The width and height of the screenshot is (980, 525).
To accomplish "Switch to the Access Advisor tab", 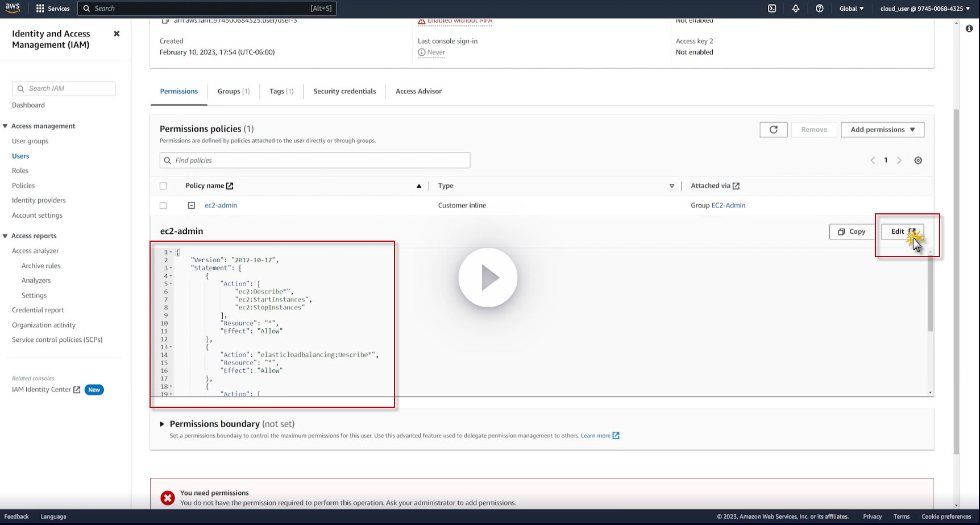I will pyautogui.click(x=418, y=92).
